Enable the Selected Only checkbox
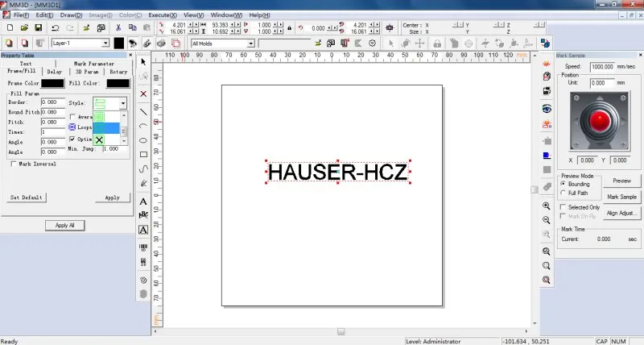 [x=563, y=207]
